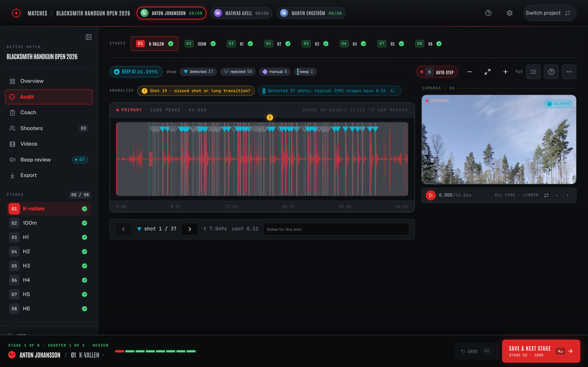Image resolution: width=588 pixels, height=367 pixels.
Task: Open the settings gear
Action: click(510, 13)
